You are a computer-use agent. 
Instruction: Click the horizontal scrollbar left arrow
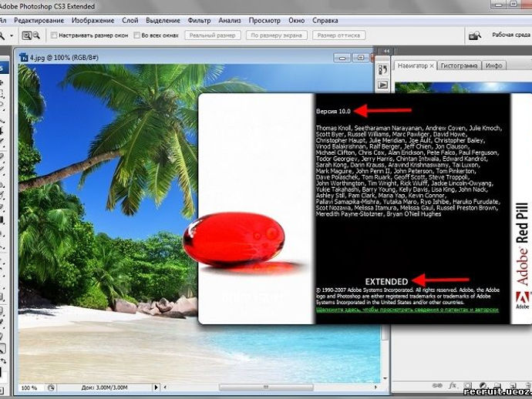click(165, 387)
